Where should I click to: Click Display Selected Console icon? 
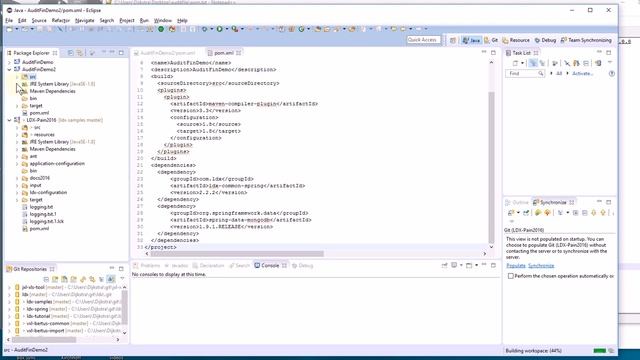click(x=454, y=265)
